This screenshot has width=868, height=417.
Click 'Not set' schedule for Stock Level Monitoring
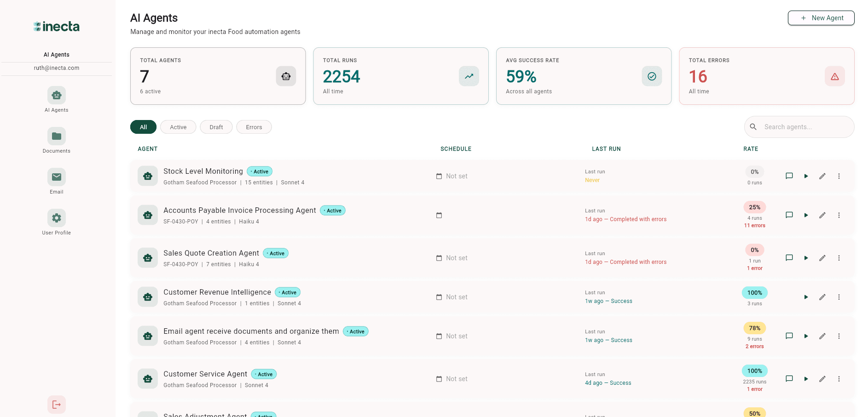[457, 176]
